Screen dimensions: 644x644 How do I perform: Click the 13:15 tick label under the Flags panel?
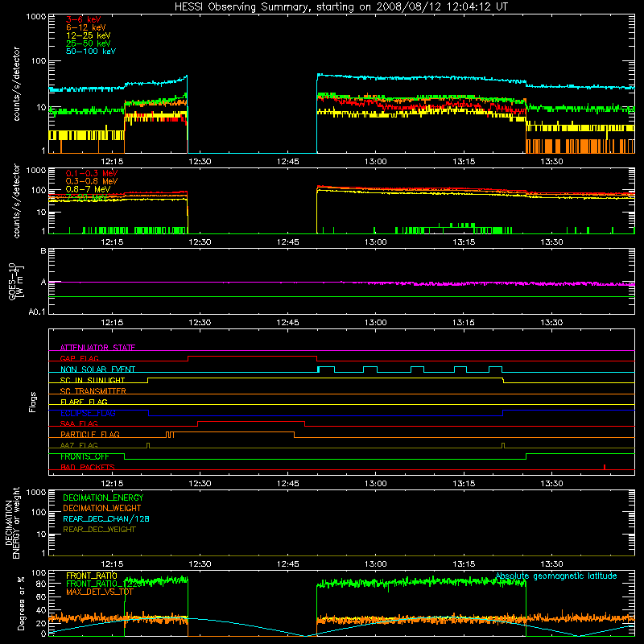[x=464, y=484]
